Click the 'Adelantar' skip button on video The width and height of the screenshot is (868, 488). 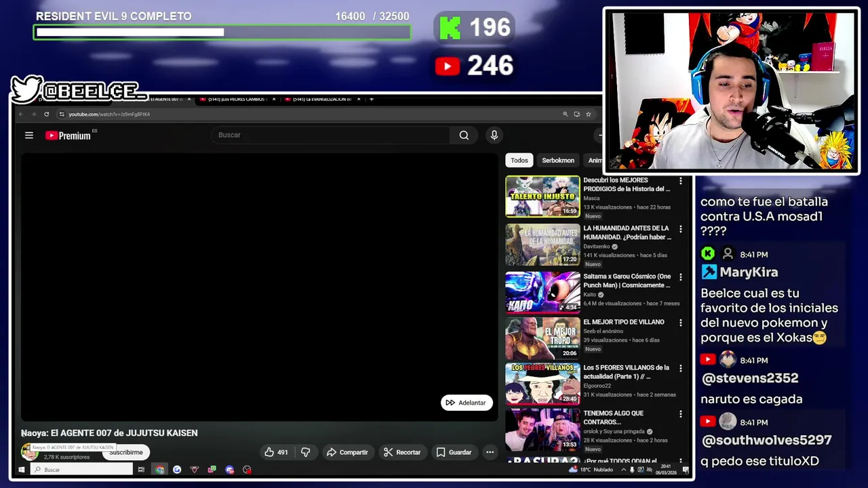point(467,403)
